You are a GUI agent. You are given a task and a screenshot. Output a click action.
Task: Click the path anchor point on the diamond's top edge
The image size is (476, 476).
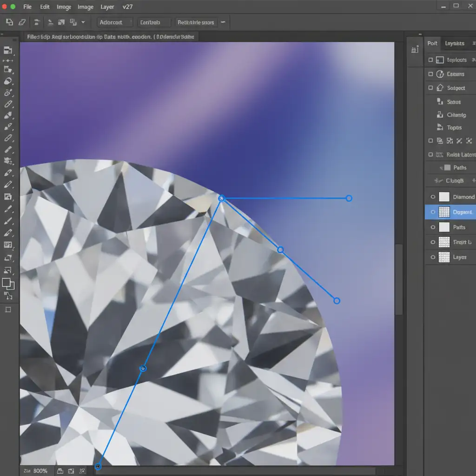click(x=222, y=198)
